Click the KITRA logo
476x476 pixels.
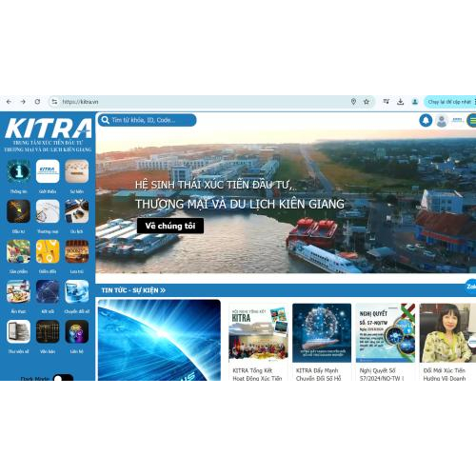[48, 129]
